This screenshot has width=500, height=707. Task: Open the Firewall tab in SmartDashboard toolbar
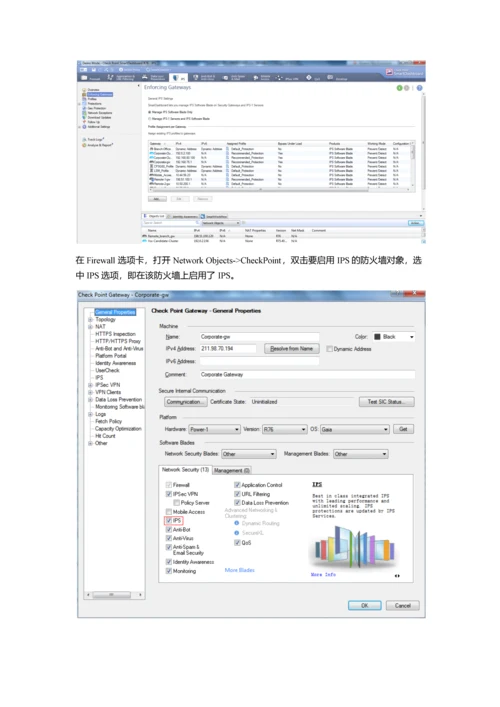91,78
